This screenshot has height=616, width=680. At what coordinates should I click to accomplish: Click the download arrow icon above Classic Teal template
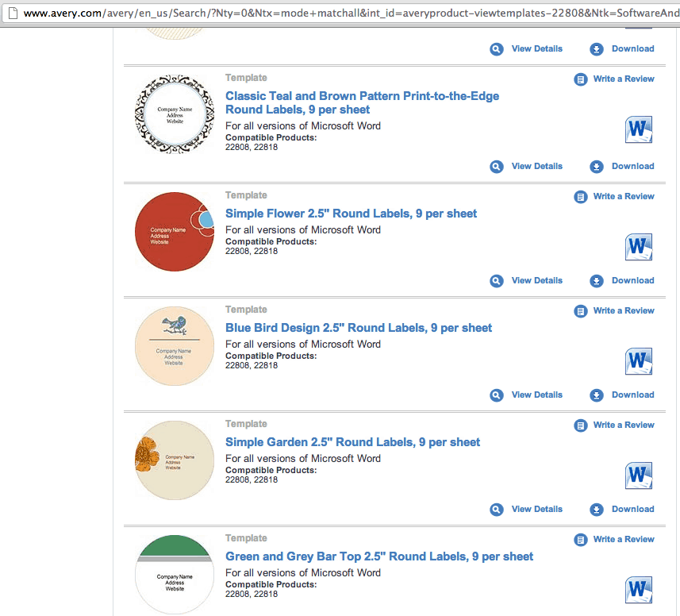[597, 49]
